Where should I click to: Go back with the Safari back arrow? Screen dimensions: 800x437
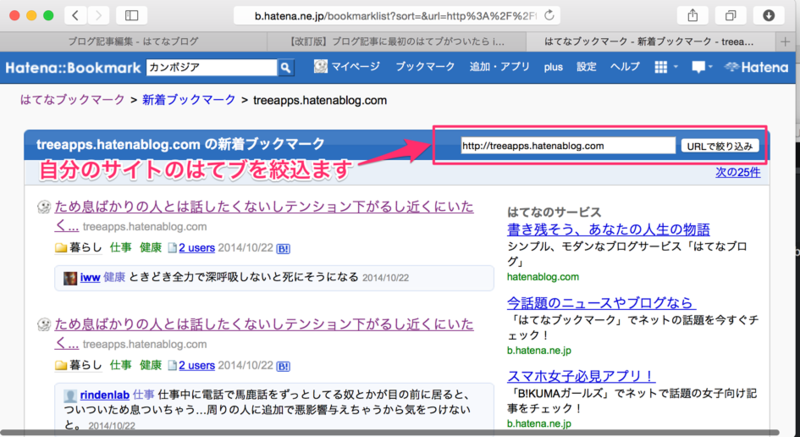pos(76,15)
